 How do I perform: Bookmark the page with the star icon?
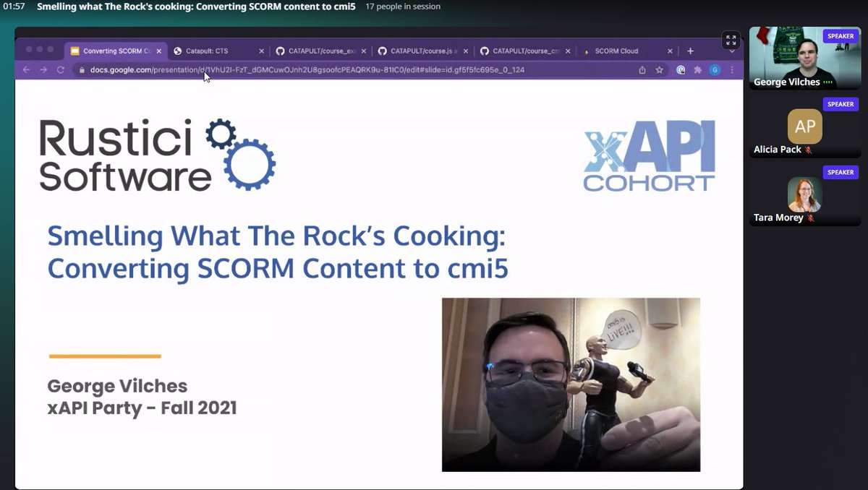click(659, 70)
